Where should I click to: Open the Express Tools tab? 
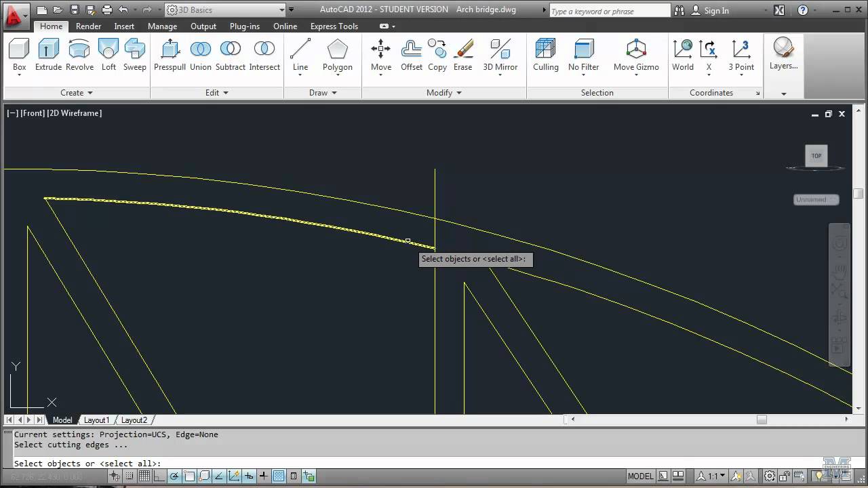334,26
